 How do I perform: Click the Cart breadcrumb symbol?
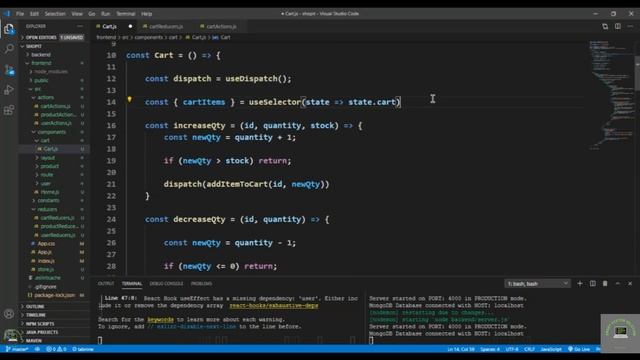222,37
